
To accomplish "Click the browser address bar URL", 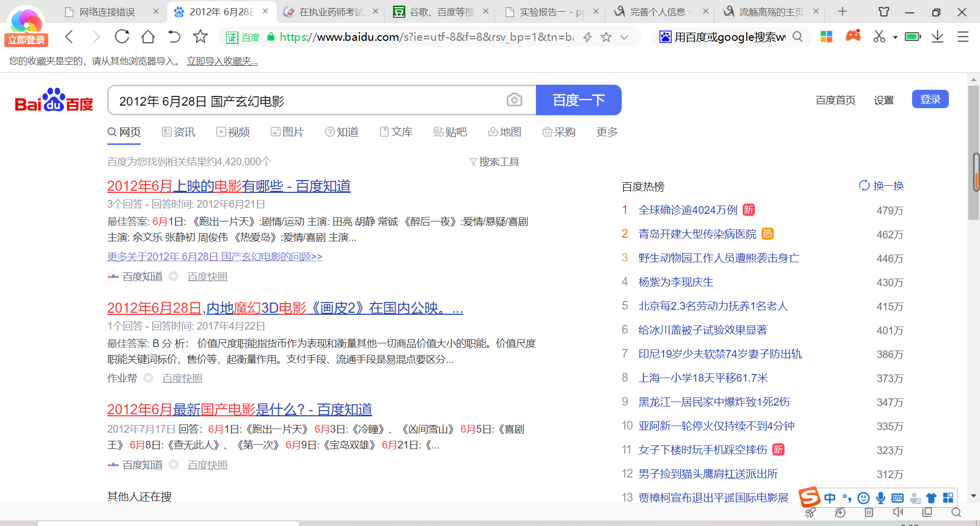I will tap(426, 37).
